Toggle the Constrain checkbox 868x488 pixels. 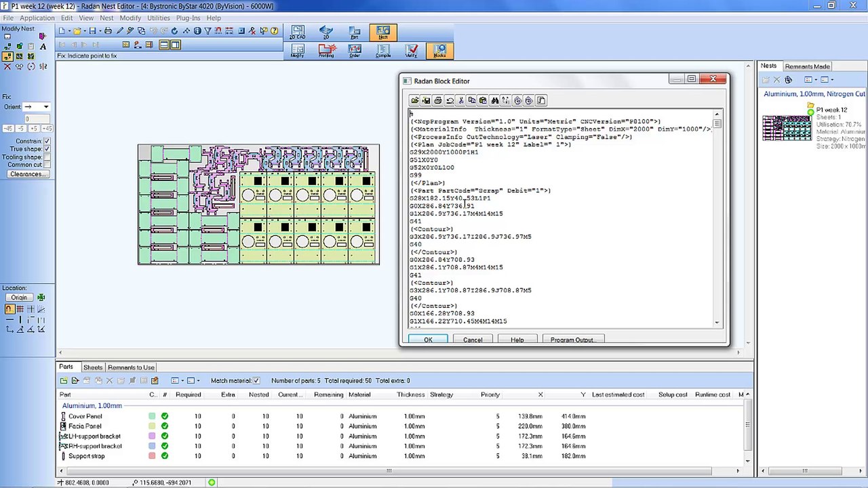pos(47,141)
